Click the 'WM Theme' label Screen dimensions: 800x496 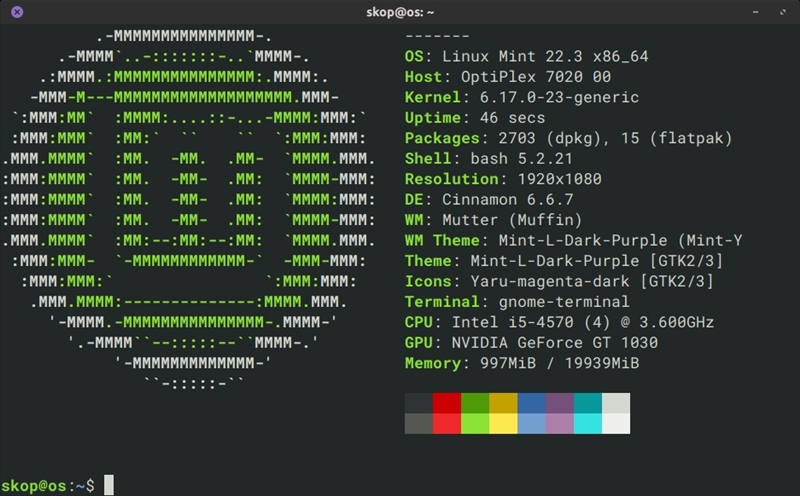(x=442, y=240)
